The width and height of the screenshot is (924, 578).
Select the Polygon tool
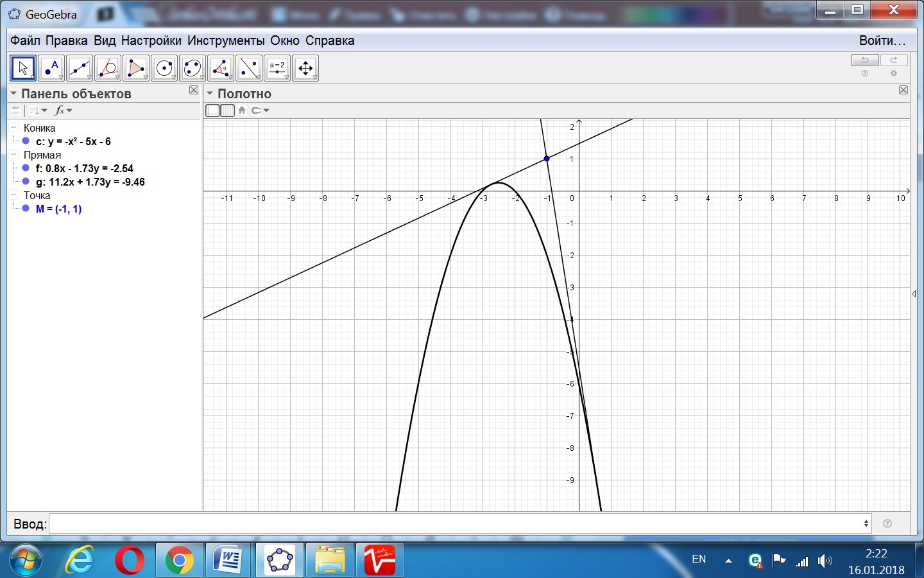136,68
